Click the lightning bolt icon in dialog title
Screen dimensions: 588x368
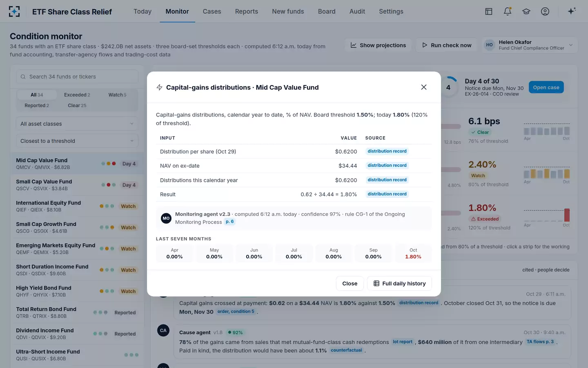(x=160, y=88)
